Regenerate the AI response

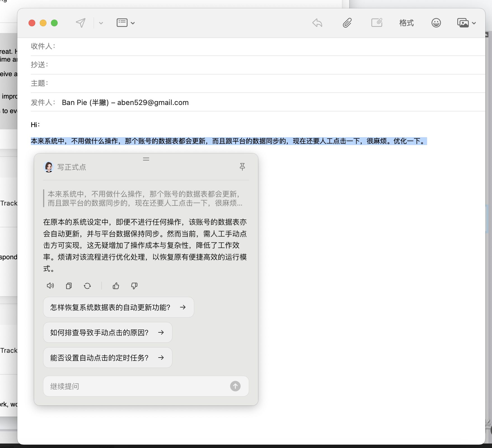pos(87,286)
